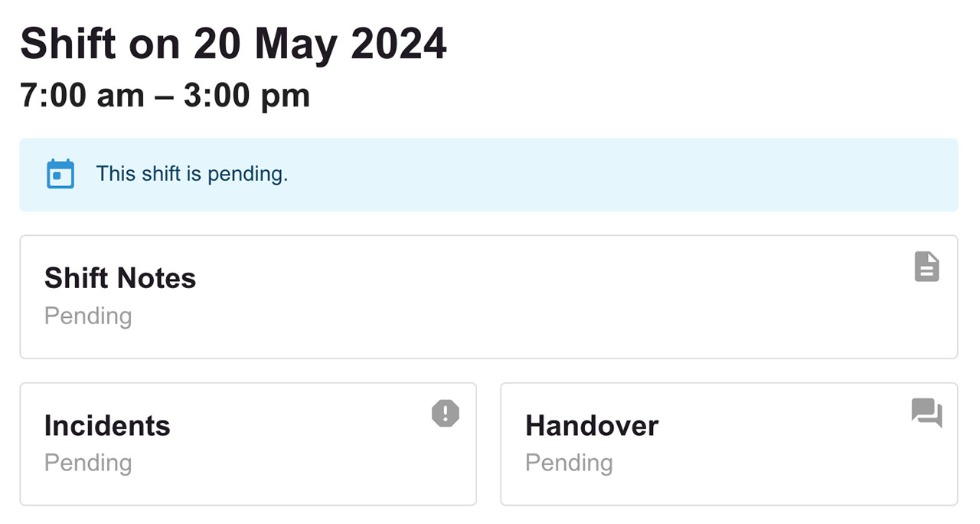Click the chat bubbles icon on Handover
This screenshot has width=980, height=524.
(926, 412)
